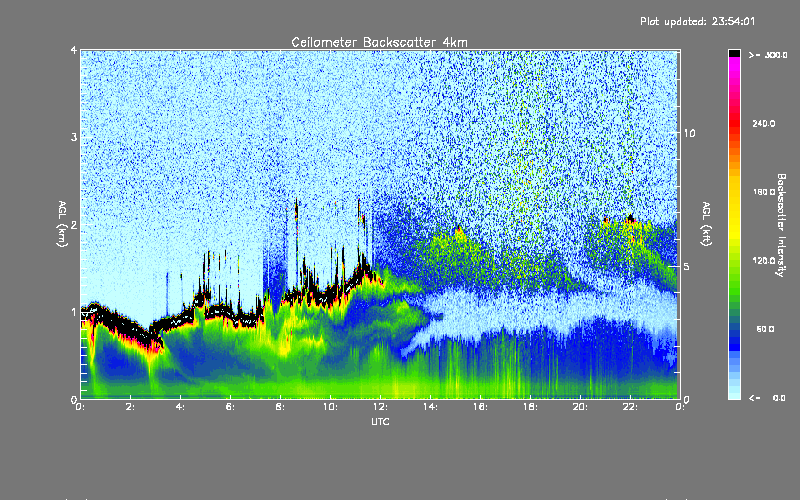Click the 1 km tick label

[74, 312]
